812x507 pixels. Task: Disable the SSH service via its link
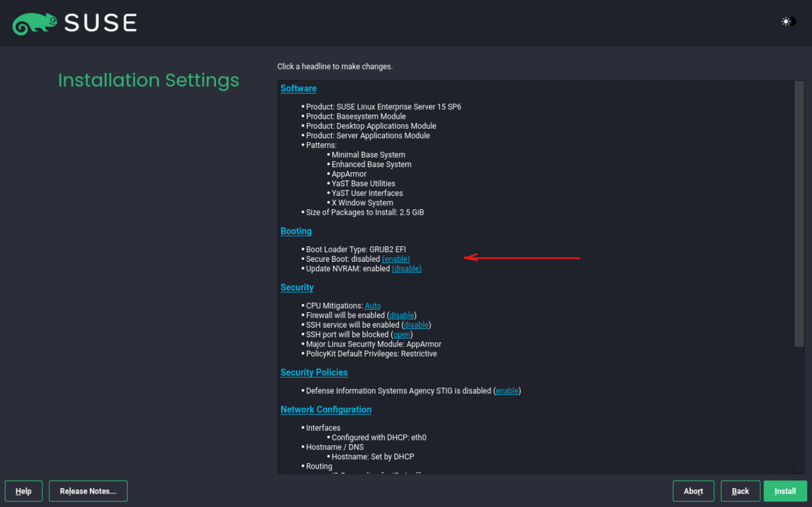[416, 325]
